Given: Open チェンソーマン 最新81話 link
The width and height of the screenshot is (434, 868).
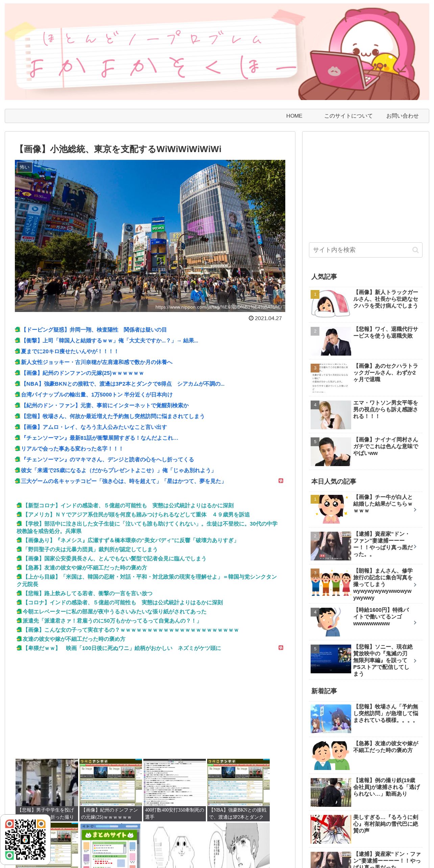Looking at the screenshot, I should click(x=100, y=438).
